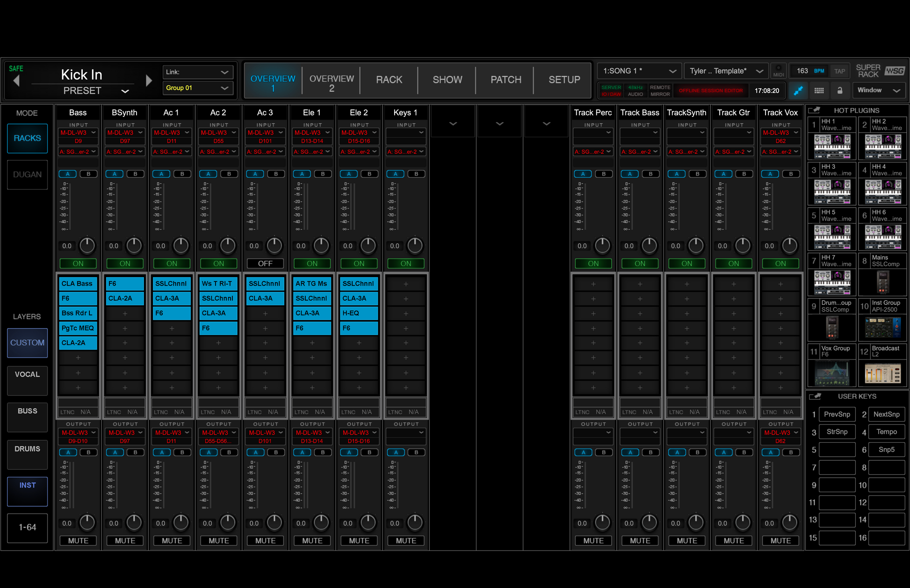The height and width of the screenshot is (588, 910).
Task: Open Track Vox output M-DL-W3 D62 dropdown
Action: tap(780, 437)
